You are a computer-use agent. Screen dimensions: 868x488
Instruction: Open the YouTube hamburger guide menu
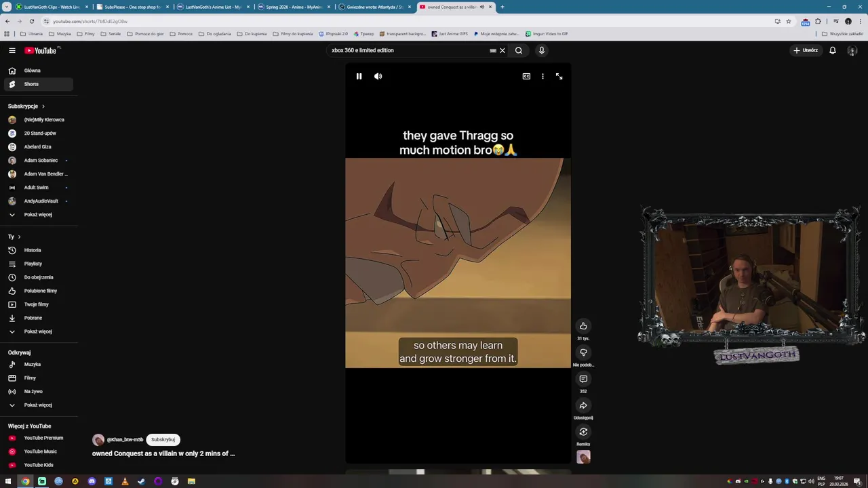coord(12,50)
